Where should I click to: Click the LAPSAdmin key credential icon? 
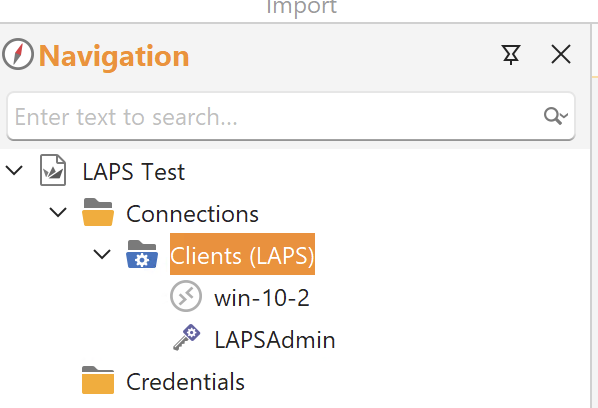click(186, 337)
